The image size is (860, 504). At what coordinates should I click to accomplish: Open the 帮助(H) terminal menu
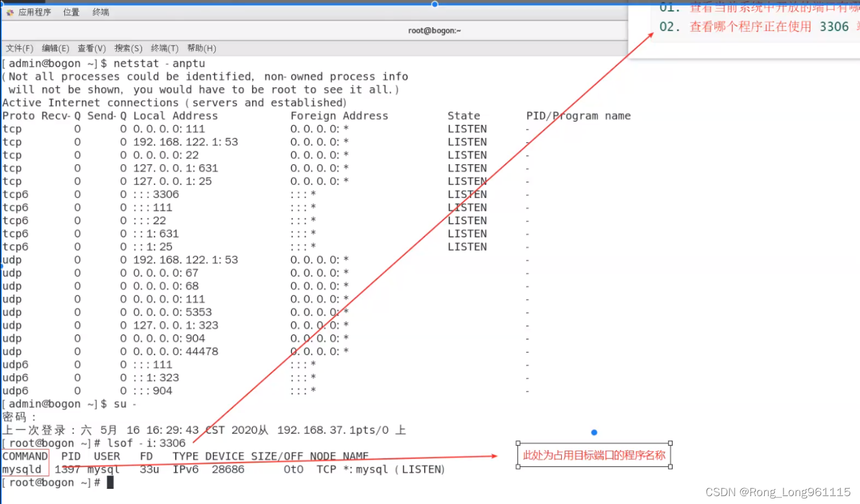coord(202,48)
